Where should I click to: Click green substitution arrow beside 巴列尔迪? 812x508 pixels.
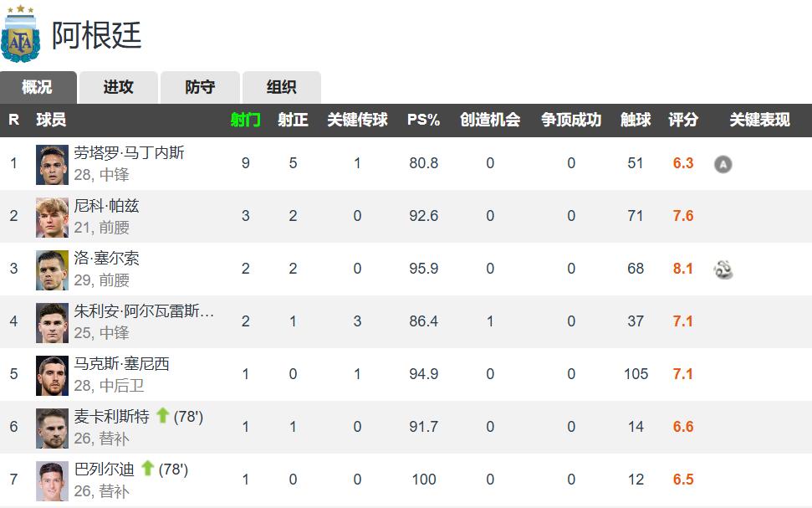[147, 469]
